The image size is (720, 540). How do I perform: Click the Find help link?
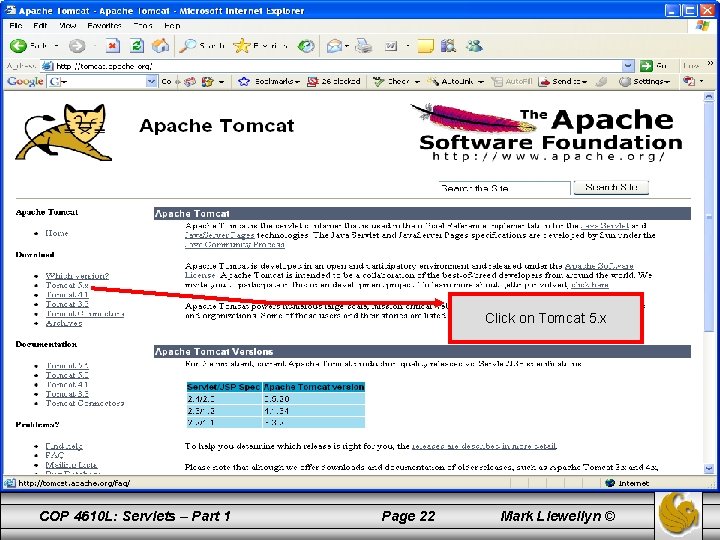pyautogui.click(x=64, y=446)
